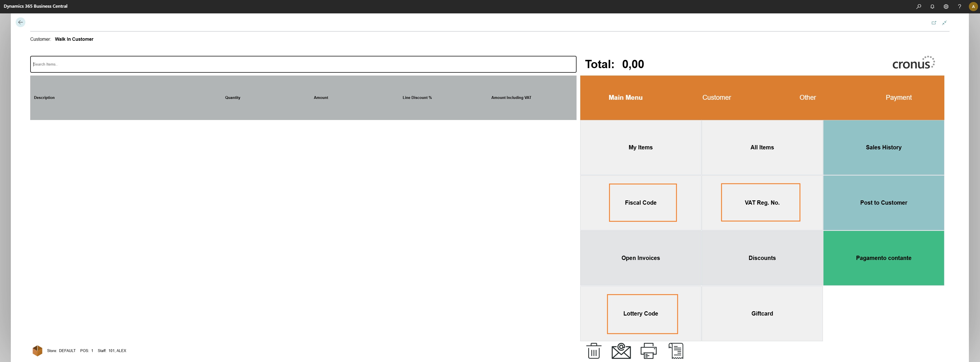The height and width of the screenshot is (362, 980).
Task: Click the Search Items input field
Action: click(303, 64)
